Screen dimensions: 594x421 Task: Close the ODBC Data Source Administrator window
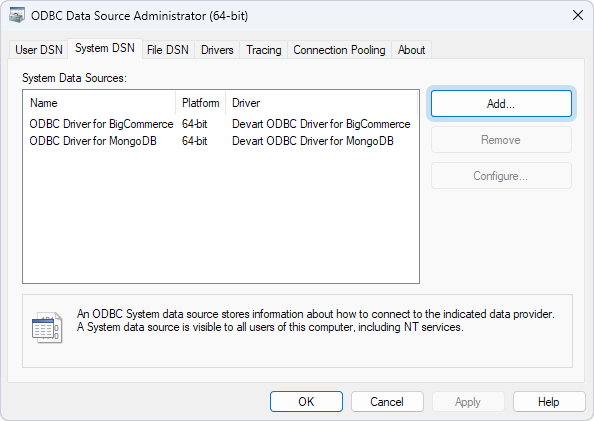coord(578,16)
